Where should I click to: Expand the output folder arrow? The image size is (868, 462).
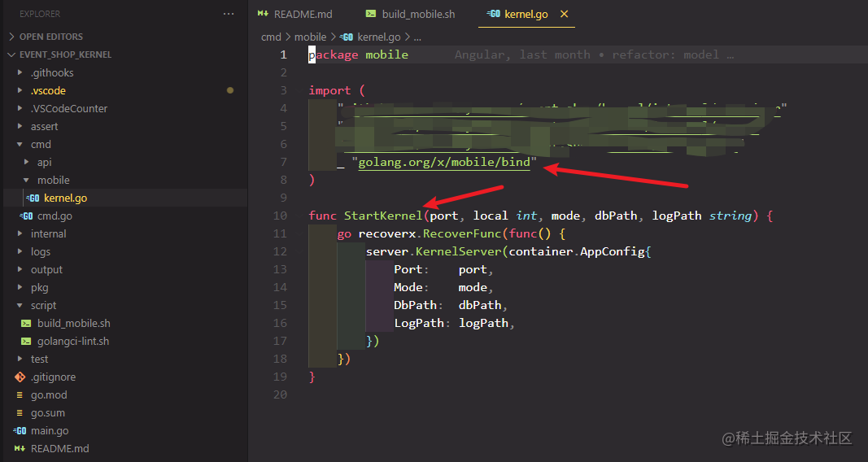click(x=20, y=269)
